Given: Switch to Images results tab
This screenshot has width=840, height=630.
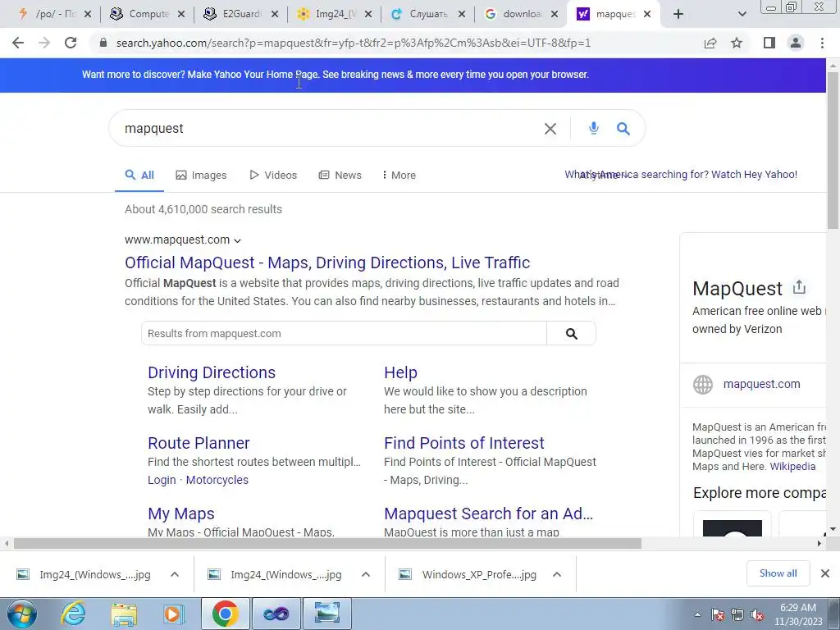Looking at the screenshot, I should click(202, 176).
